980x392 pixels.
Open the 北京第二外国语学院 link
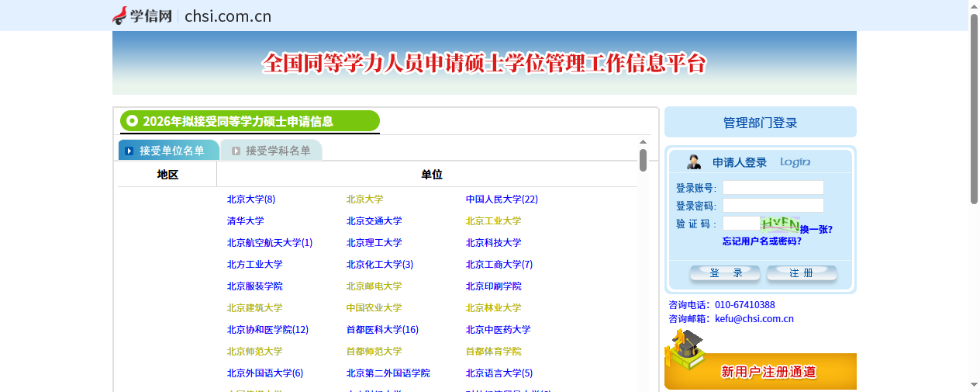[x=388, y=373]
